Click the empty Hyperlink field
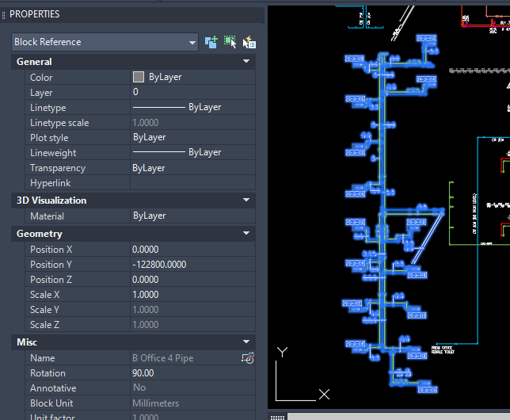The width and height of the screenshot is (510, 420). tap(192, 182)
